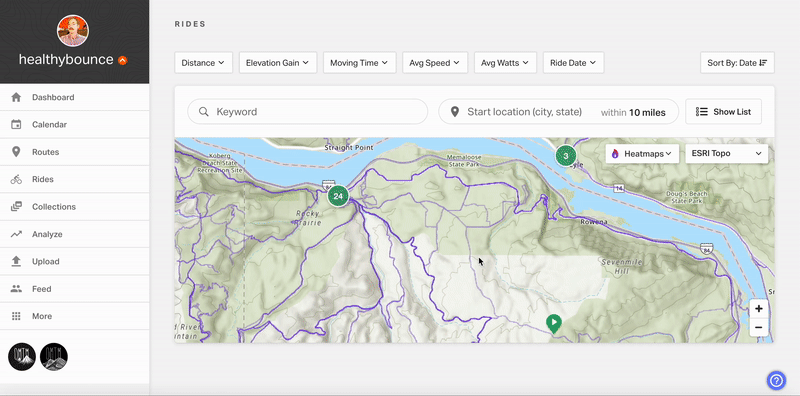Click the Calendar sidebar icon
Image resolution: width=800 pixels, height=396 pixels.
pyautogui.click(x=16, y=125)
